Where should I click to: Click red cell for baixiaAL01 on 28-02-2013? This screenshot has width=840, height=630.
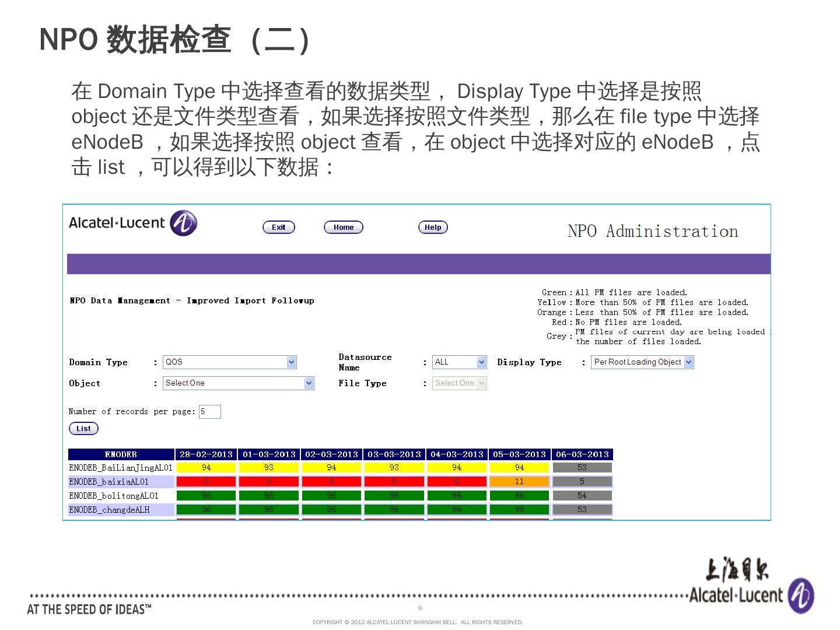[206, 482]
